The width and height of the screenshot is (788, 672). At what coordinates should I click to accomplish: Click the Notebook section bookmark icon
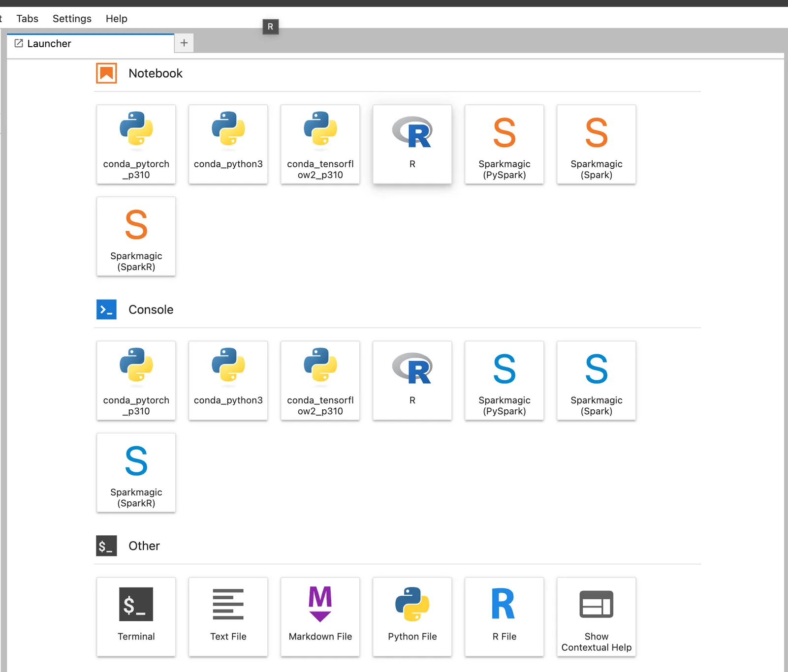[106, 73]
